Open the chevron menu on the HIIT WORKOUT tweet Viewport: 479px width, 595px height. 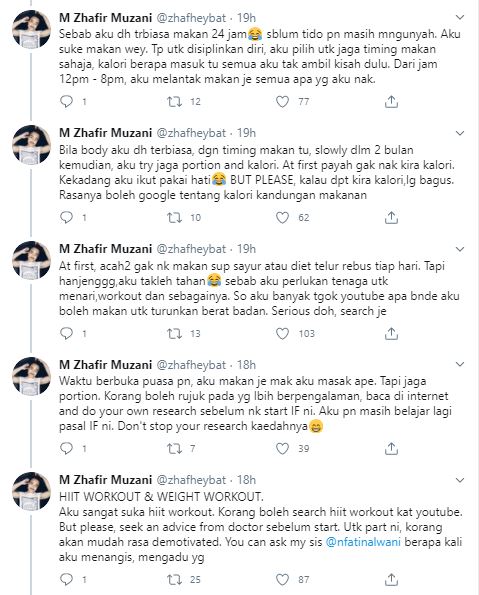tap(460, 480)
